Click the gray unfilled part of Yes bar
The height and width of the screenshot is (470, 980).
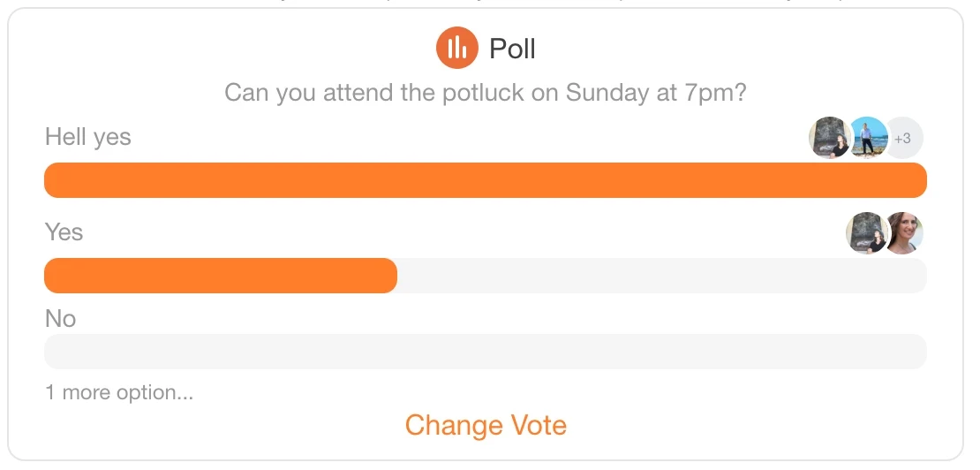[662, 275]
